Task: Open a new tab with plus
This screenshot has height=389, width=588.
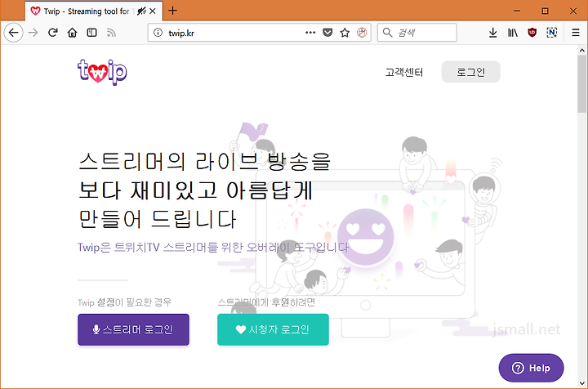Action: tap(172, 11)
